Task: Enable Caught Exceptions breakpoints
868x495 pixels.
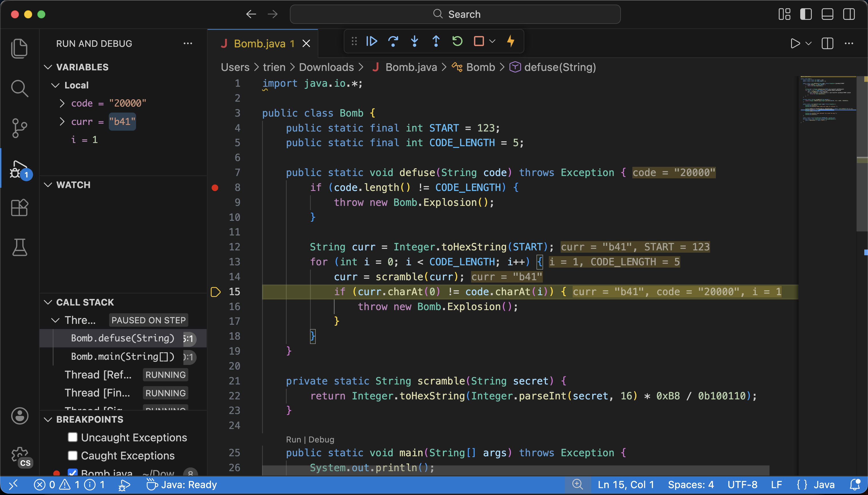Action: [x=73, y=455]
